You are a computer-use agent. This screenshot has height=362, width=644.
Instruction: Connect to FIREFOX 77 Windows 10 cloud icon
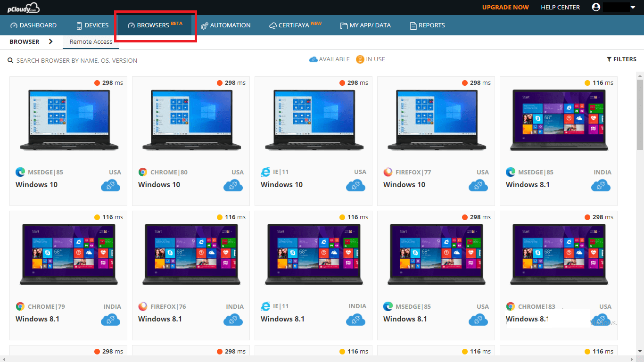click(x=478, y=185)
